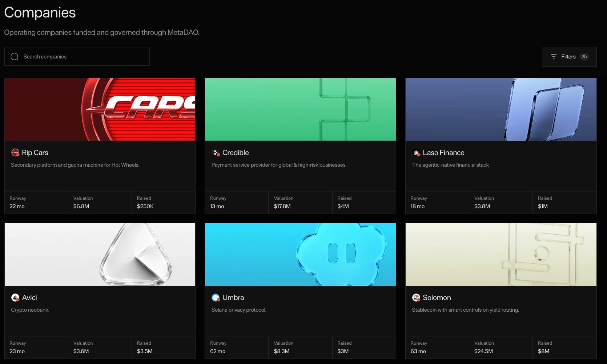This screenshot has height=364, width=607.
Task: Click Solomon raised amount $8M
Action: [x=543, y=351]
